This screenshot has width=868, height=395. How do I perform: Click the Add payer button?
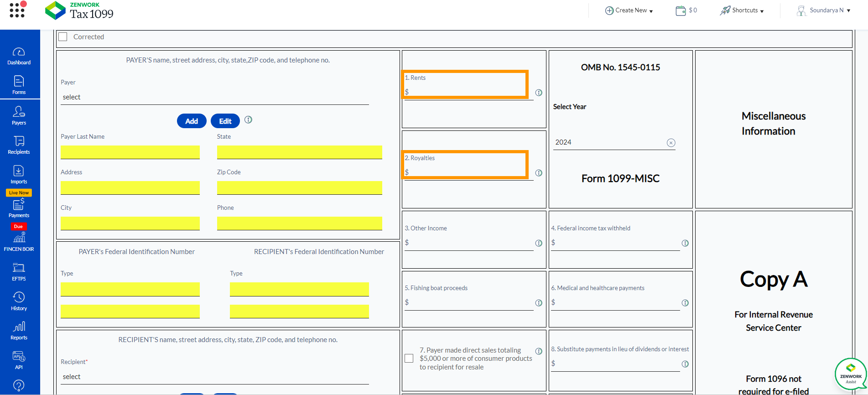pos(192,121)
